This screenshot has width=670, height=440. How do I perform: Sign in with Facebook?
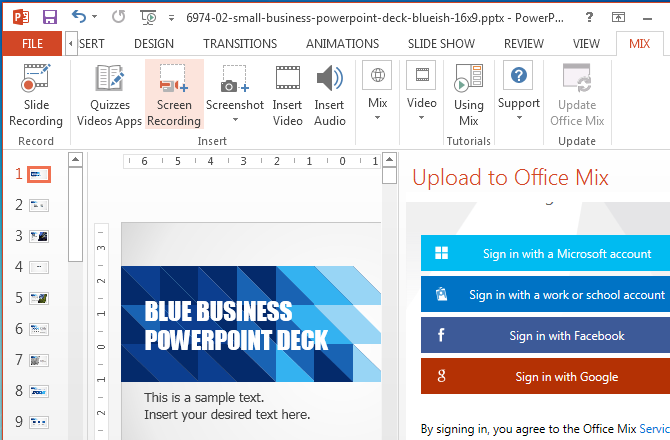545,335
